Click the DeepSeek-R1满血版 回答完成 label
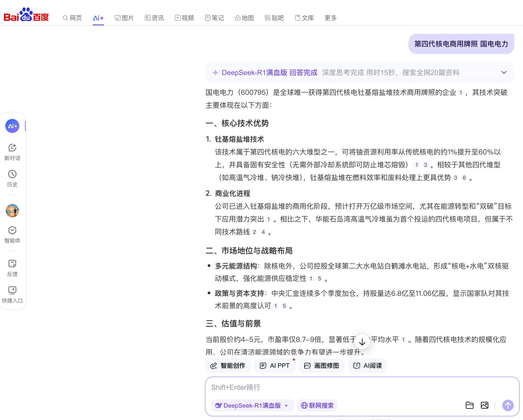Image resolution: width=523 pixels, height=420 pixels. tap(269, 73)
